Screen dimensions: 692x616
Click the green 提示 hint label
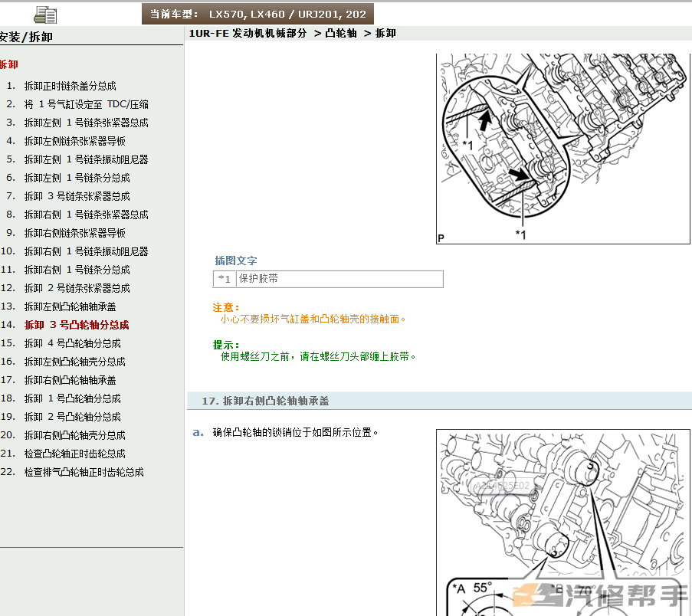pos(226,345)
